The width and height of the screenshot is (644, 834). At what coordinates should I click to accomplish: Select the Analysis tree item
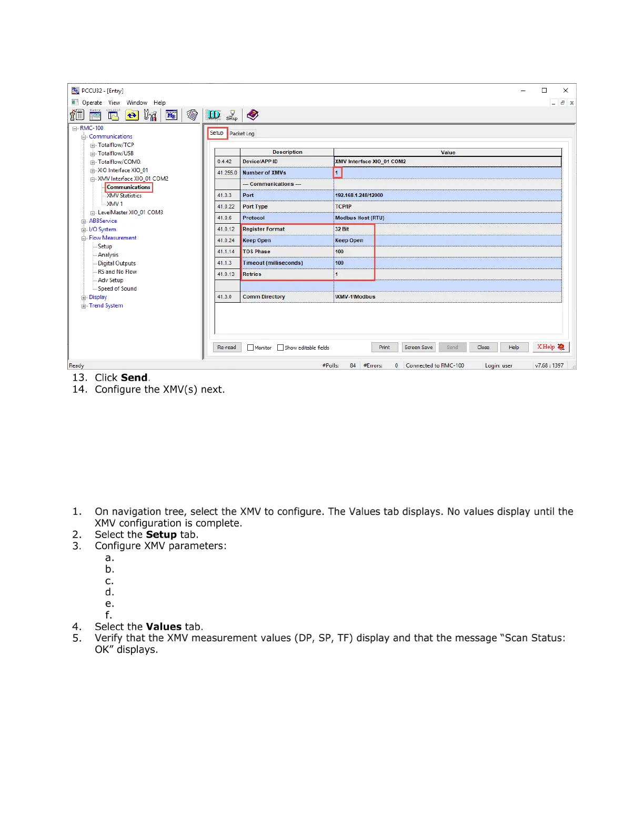tap(108, 255)
